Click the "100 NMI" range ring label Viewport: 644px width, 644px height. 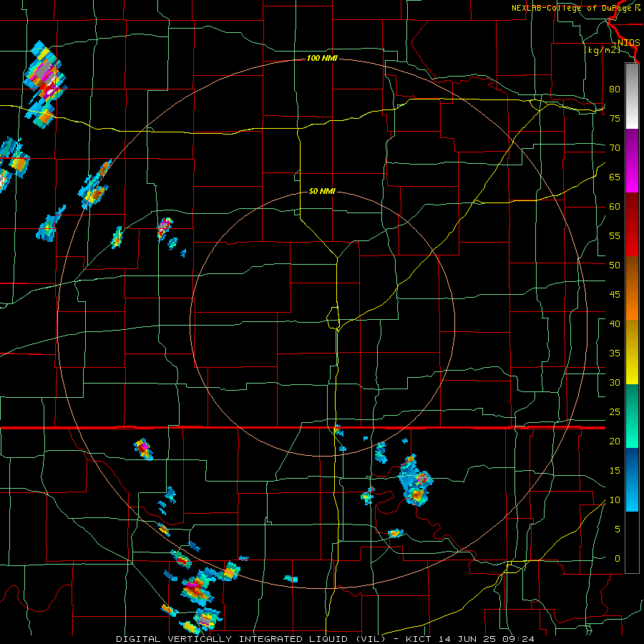click(x=322, y=59)
